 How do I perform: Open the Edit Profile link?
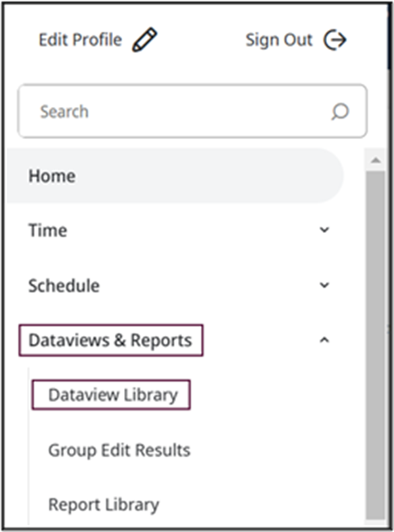(x=80, y=40)
